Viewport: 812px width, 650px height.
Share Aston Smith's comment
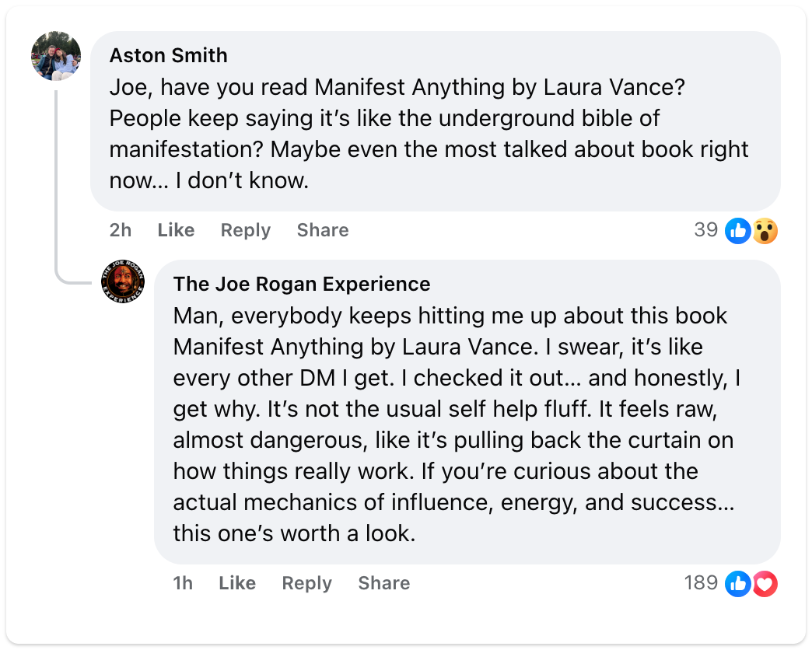(322, 230)
